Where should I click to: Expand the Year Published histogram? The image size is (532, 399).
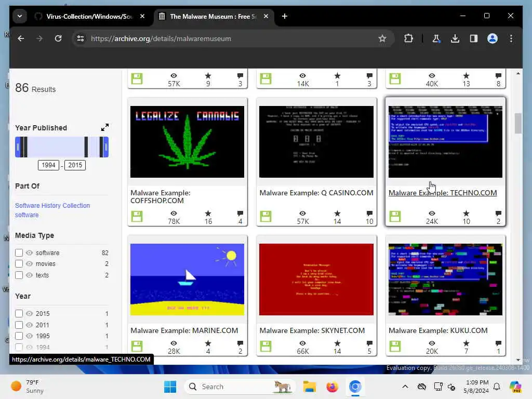tap(105, 127)
